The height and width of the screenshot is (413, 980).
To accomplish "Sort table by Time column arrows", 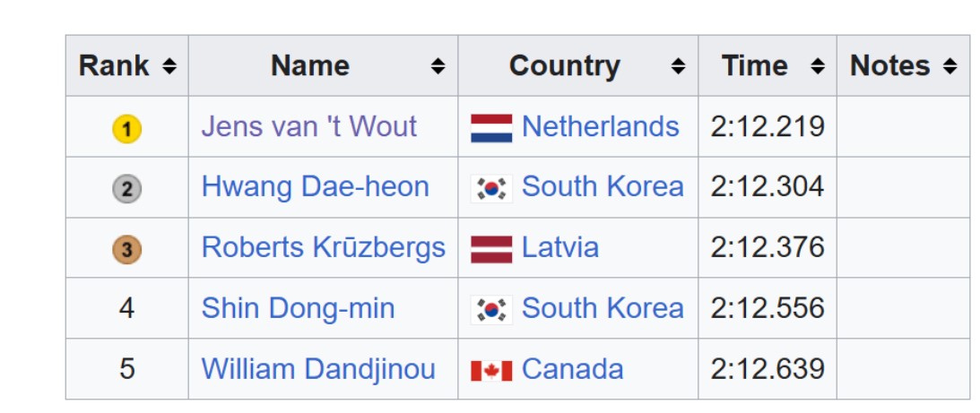I will coord(817,66).
